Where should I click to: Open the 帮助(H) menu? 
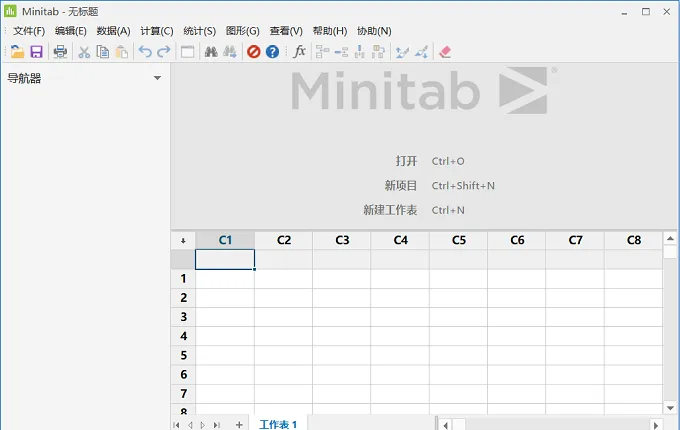click(330, 31)
